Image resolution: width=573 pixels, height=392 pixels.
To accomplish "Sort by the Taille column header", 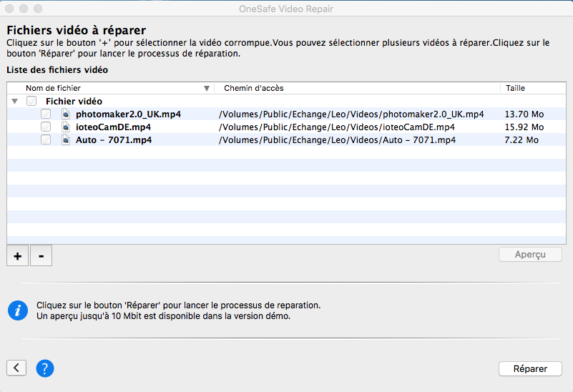I will pyautogui.click(x=515, y=88).
